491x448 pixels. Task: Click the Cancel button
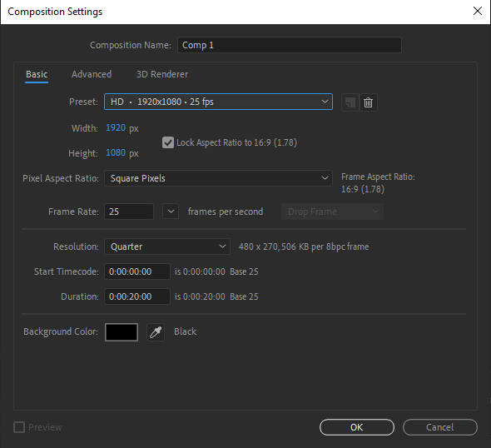click(440, 427)
